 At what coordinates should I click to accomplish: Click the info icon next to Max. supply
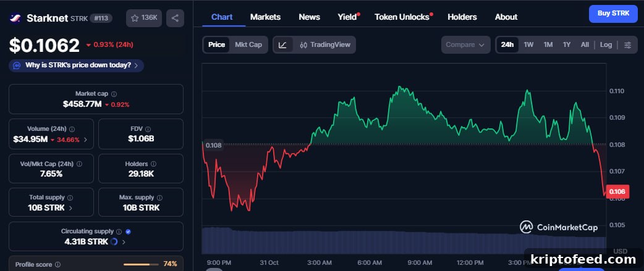(159, 198)
